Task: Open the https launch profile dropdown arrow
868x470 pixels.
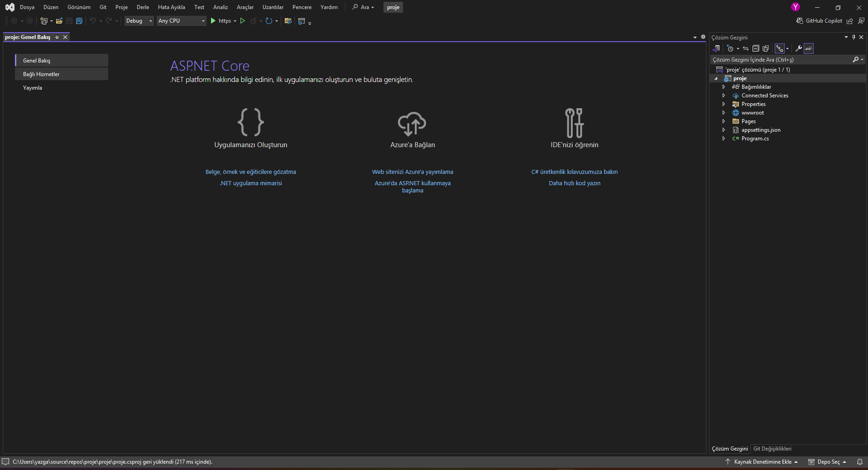Action: [235, 21]
